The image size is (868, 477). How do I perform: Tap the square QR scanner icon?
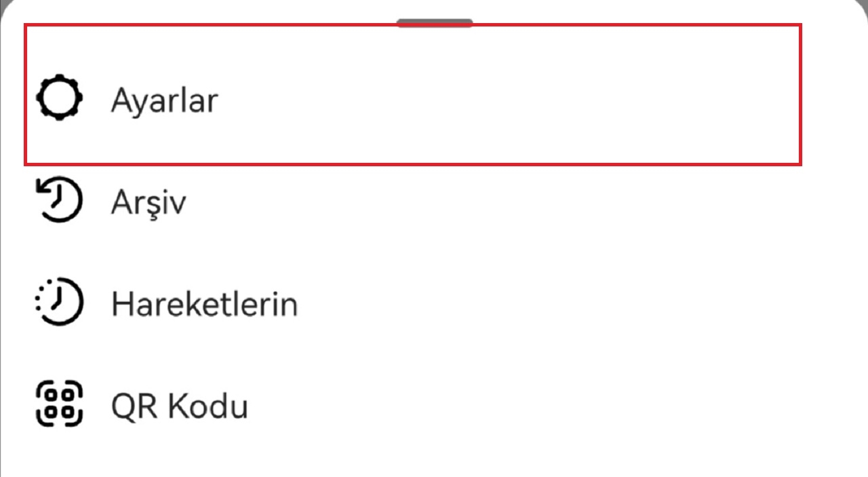tap(60, 405)
